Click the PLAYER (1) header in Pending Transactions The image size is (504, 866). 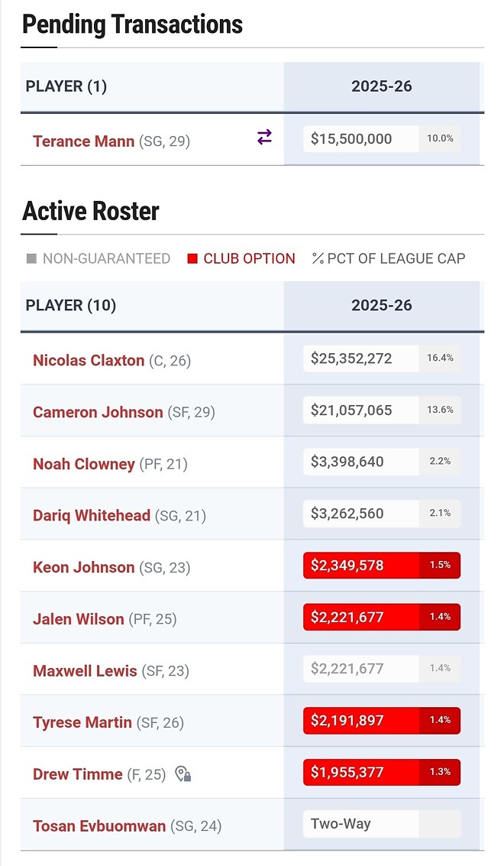point(66,86)
